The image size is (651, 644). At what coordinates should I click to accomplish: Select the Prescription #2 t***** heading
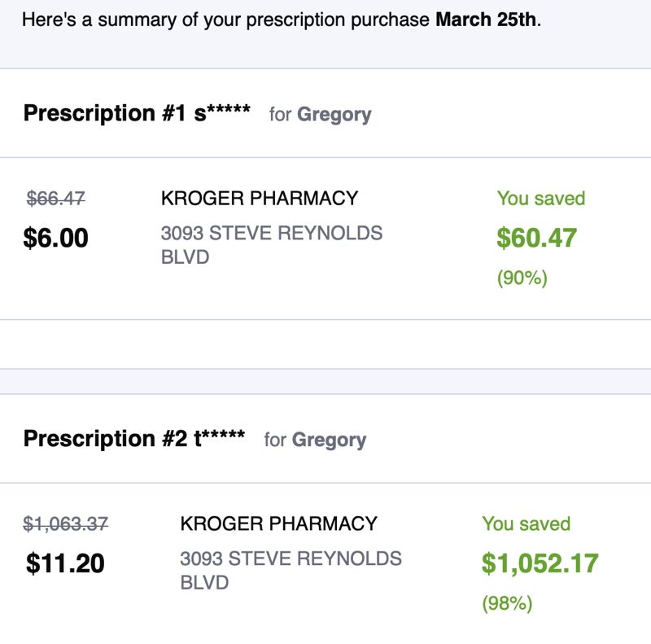tap(134, 439)
